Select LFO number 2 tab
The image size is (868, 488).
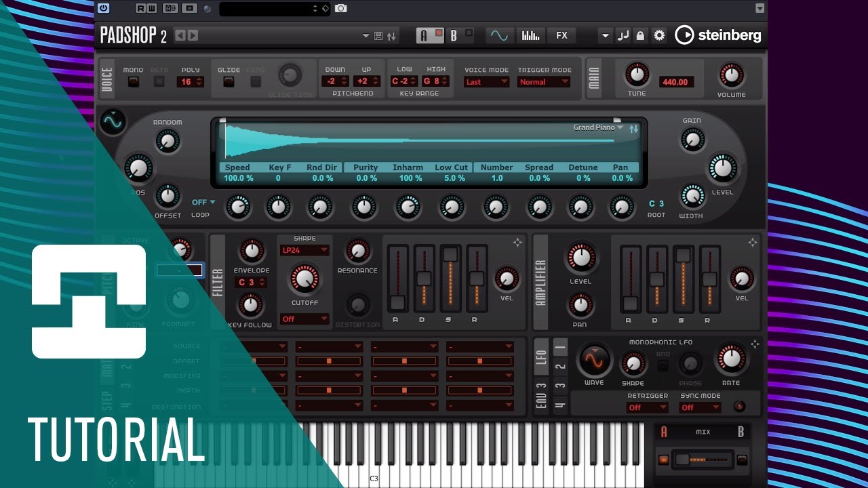560,367
